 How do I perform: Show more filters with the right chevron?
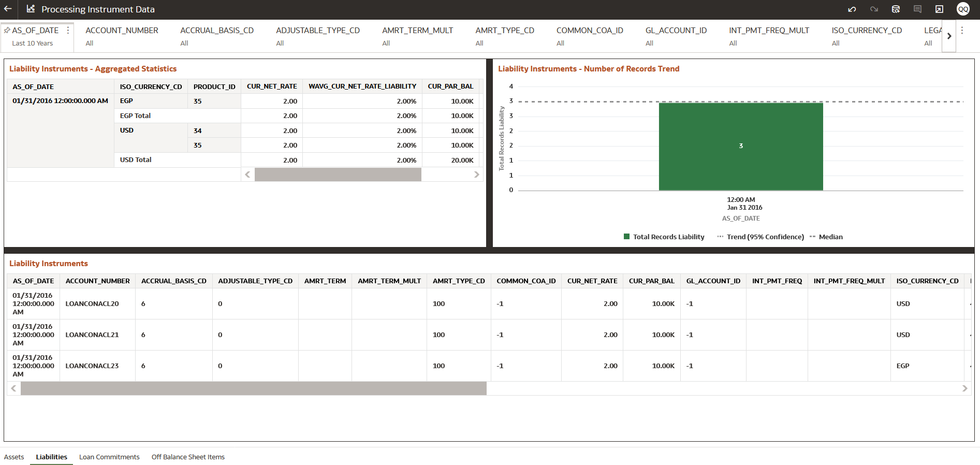pos(949,36)
